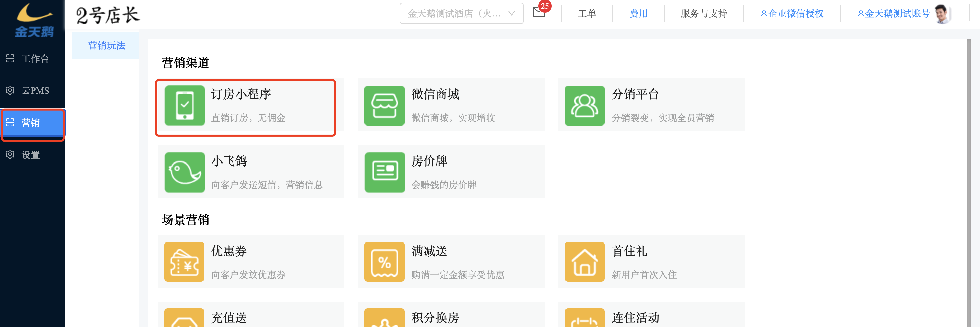
Task: Click the 新用户首次入住 description
Action: [x=644, y=275]
